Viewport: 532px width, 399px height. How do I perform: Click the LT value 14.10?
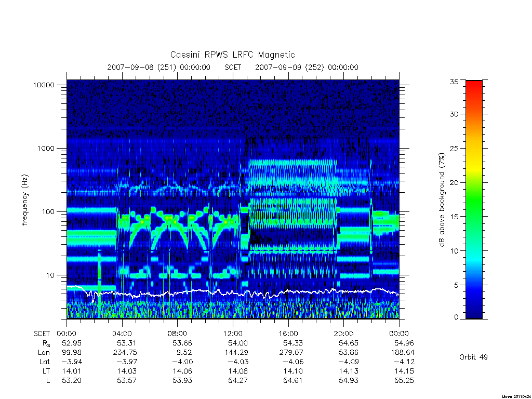293,371
